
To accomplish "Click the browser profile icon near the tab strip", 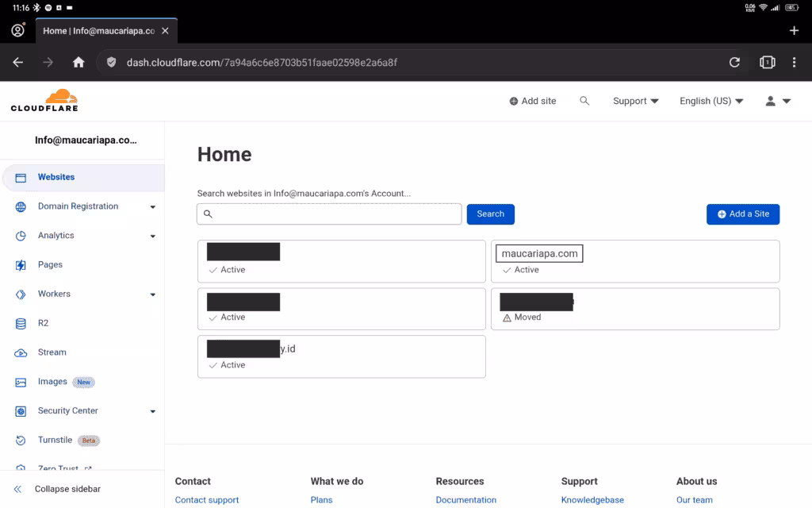I will 18,31.
